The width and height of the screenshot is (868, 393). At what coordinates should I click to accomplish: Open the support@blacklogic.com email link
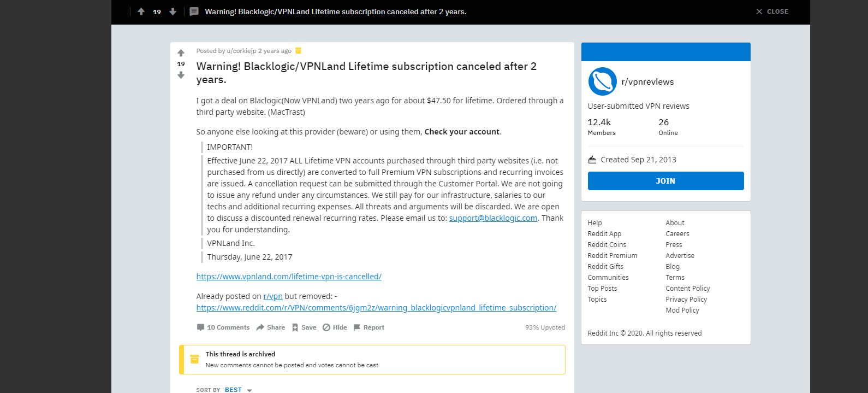pyautogui.click(x=493, y=218)
